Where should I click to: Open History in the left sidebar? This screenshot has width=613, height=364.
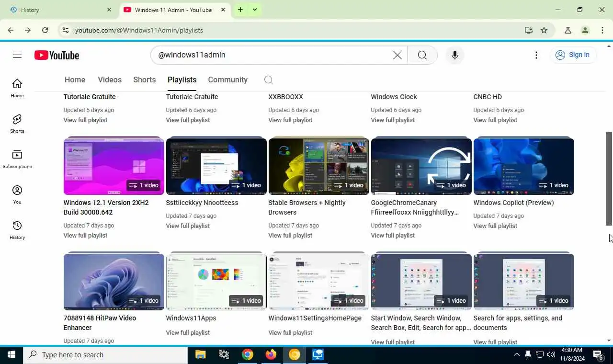coord(17,230)
